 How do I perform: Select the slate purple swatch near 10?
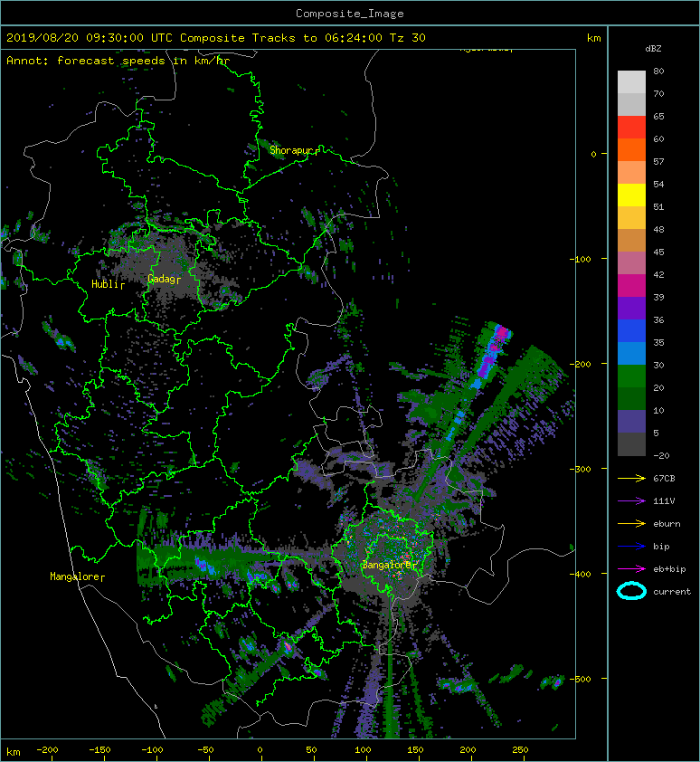coord(631,422)
